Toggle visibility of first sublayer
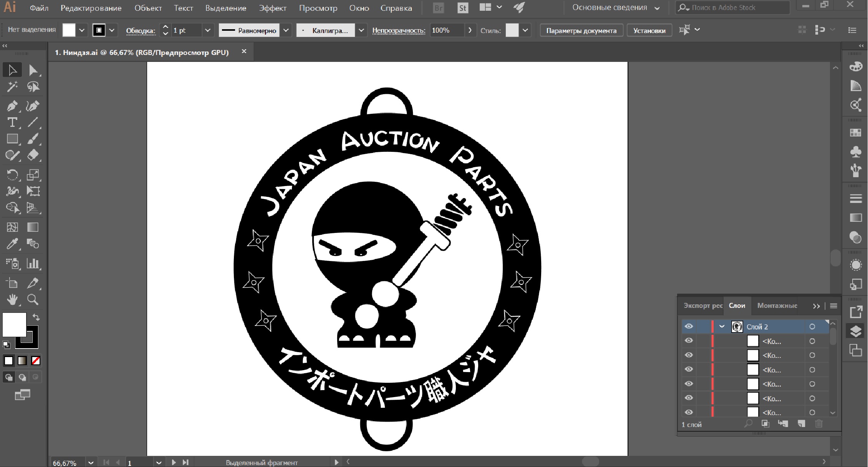The width and height of the screenshot is (868, 467). coord(689,341)
